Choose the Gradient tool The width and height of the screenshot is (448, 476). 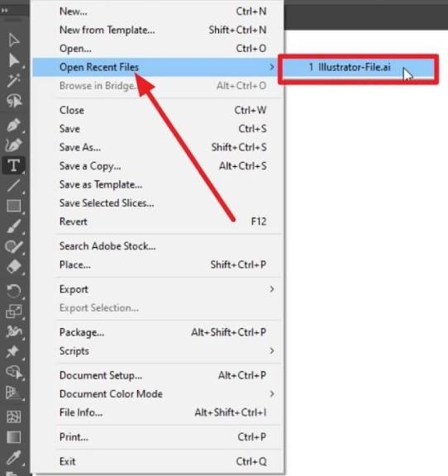click(14, 437)
